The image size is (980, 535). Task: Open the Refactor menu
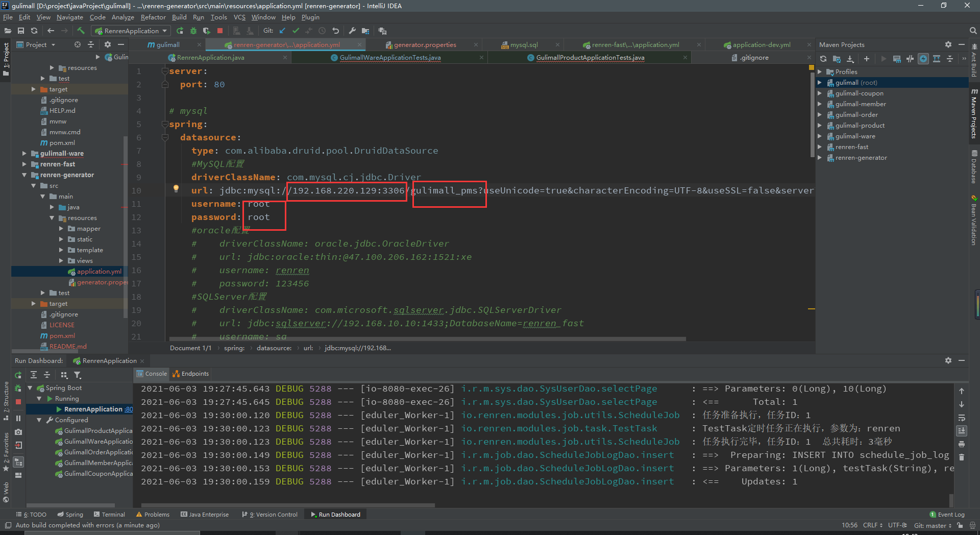pos(153,17)
